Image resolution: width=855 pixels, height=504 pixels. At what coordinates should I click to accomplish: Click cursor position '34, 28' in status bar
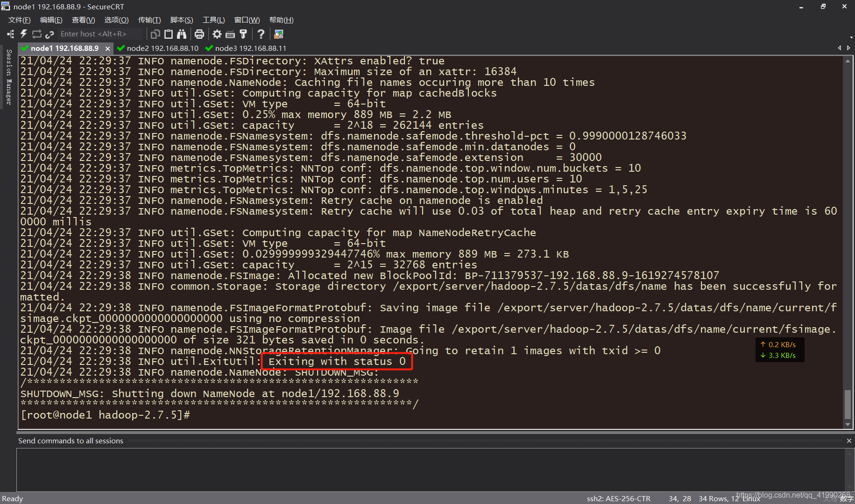pyautogui.click(x=680, y=498)
